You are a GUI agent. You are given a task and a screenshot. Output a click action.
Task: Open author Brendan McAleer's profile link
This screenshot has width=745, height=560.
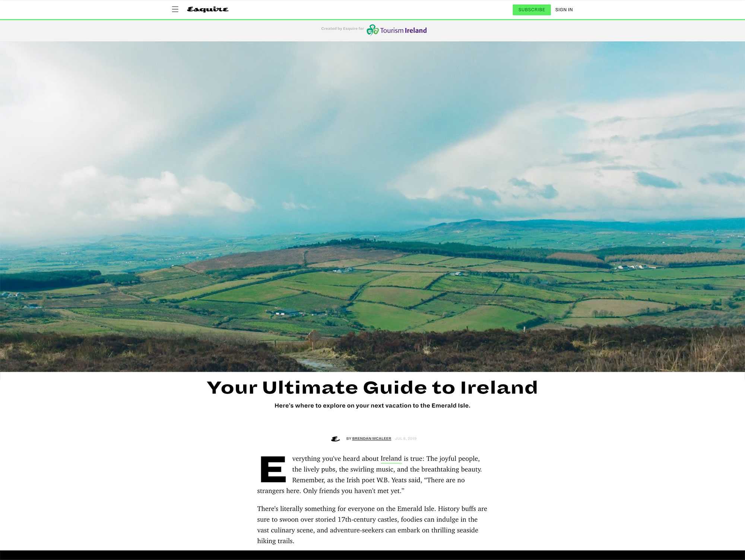click(371, 439)
